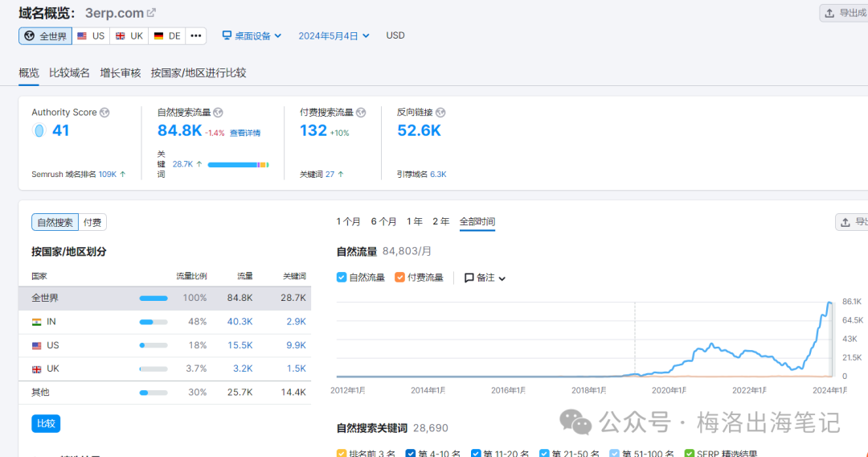Open the 2024年5月4日 date dropdown

pyautogui.click(x=334, y=35)
